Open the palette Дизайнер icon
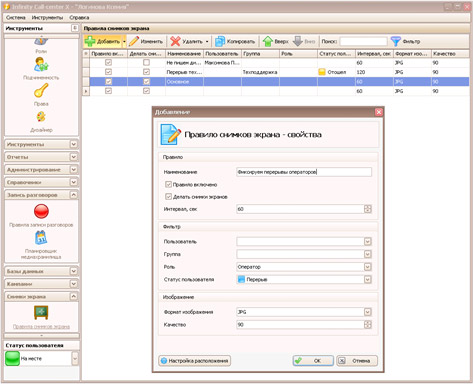Image resolution: width=473 pixels, height=384 pixels. pyautogui.click(x=41, y=117)
